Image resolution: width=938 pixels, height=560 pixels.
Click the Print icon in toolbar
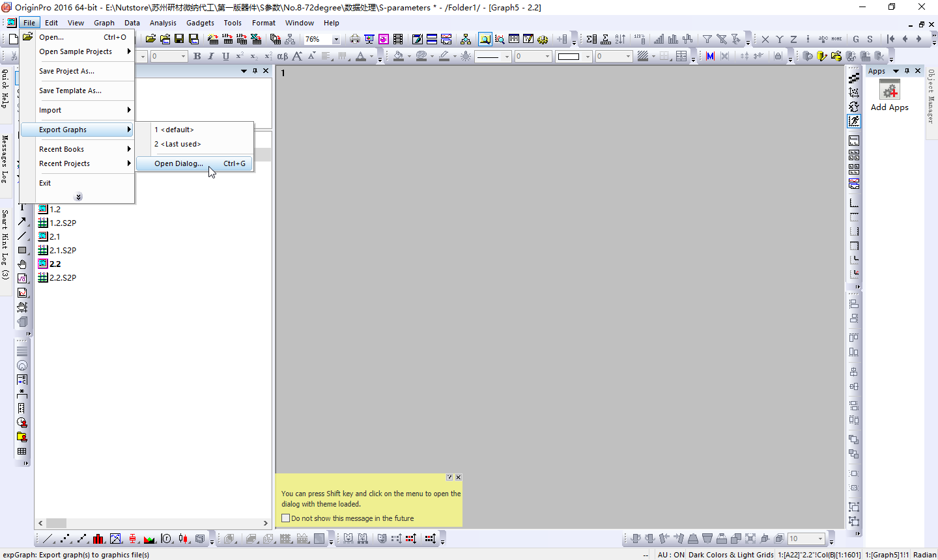pyautogui.click(x=354, y=39)
